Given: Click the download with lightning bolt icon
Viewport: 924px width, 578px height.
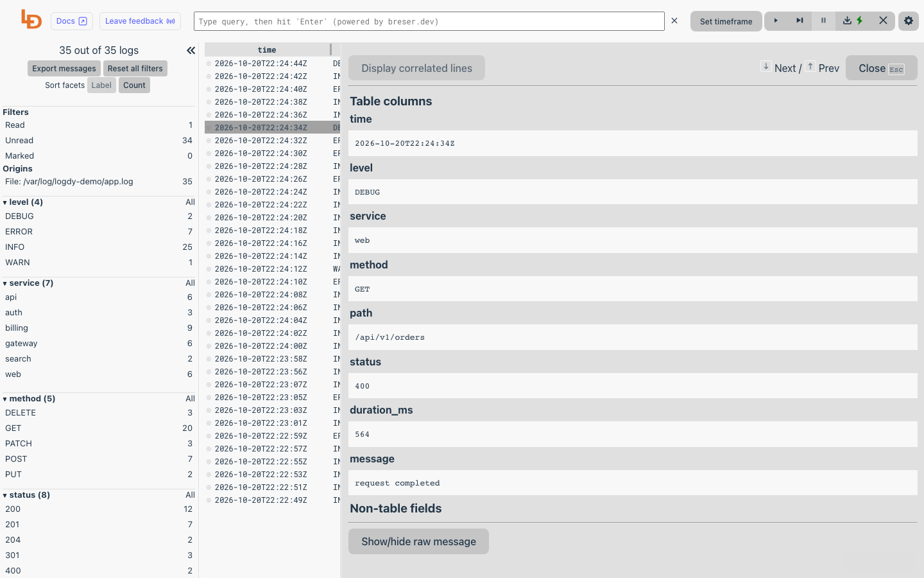Looking at the screenshot, I should point(853,21).
